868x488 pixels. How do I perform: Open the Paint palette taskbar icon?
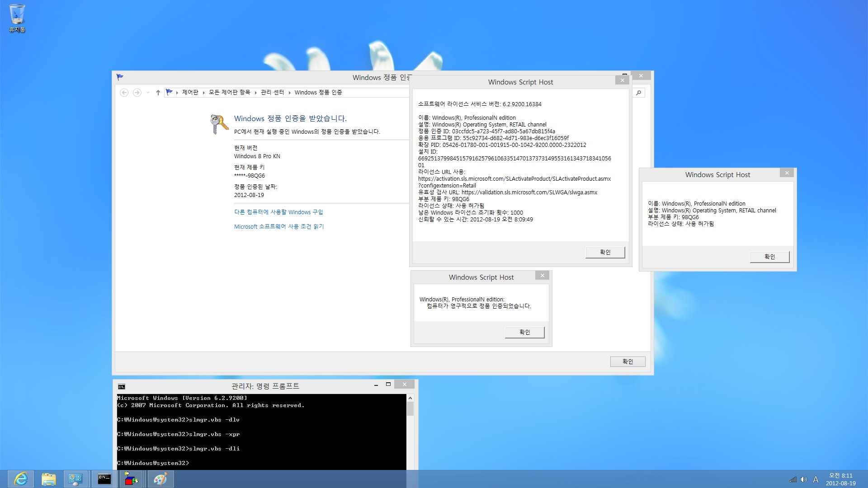tap(160, 479)
